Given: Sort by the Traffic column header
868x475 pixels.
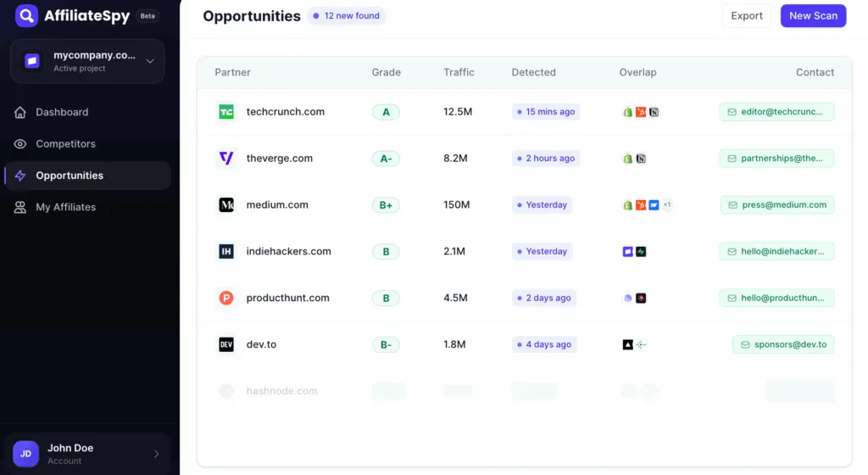Looking at the screenshot, I should (459, 72).
